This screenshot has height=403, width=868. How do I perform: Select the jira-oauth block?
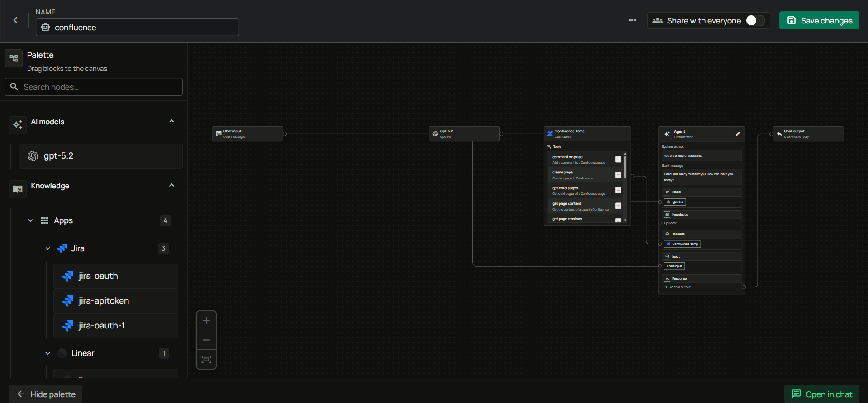point(116,276)
